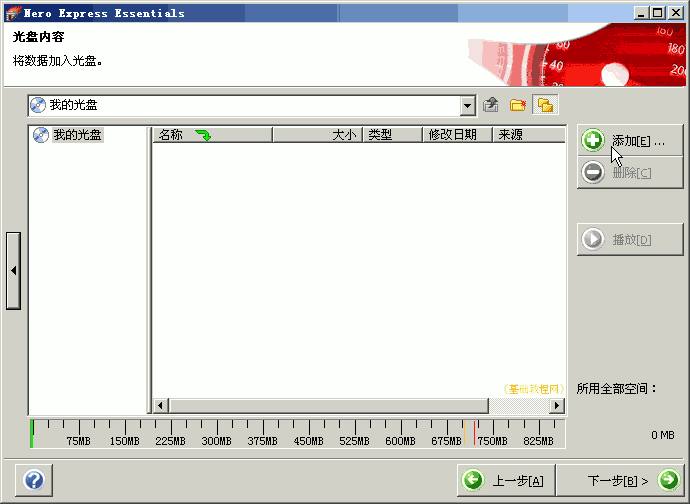Sort by 来源 column header

527,135
